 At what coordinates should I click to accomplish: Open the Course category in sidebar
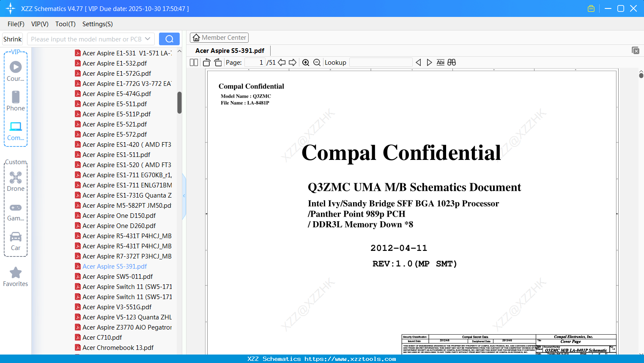tap(16, 71)
